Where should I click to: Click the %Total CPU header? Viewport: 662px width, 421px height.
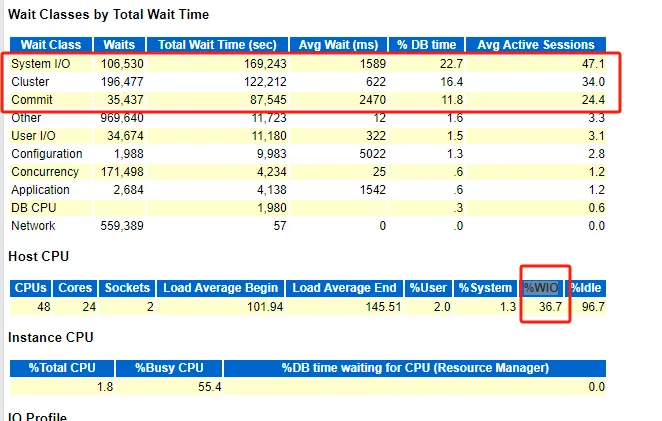click(62, 368)
